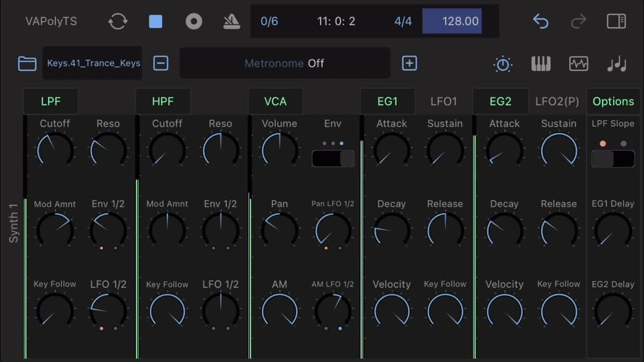Select the LPF tab
Viewport: 644px width, 362px height.
pyautogui.click(x=51, y=102)
